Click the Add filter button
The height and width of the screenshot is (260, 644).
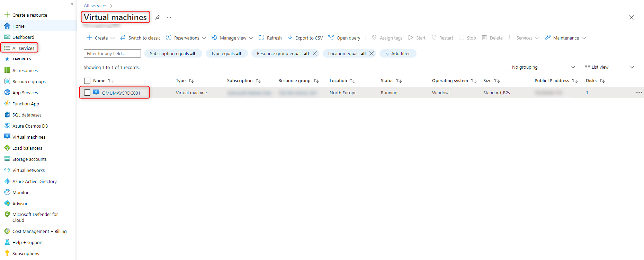[397, 53]
